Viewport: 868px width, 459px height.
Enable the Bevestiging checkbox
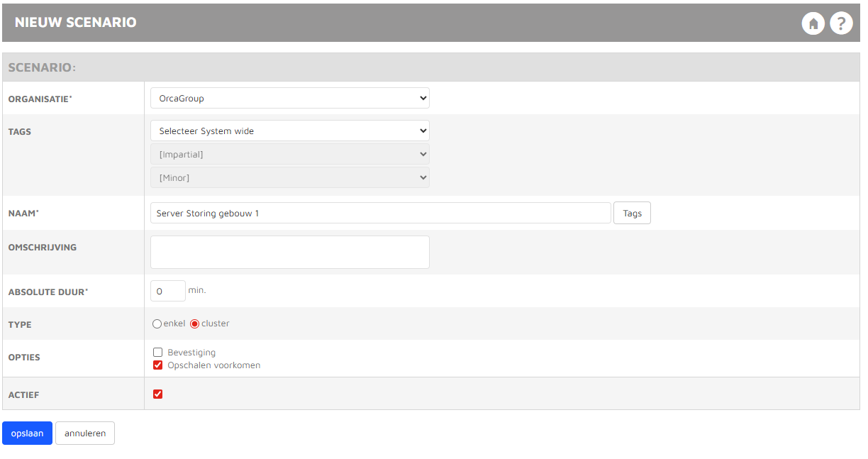point(158,352)
